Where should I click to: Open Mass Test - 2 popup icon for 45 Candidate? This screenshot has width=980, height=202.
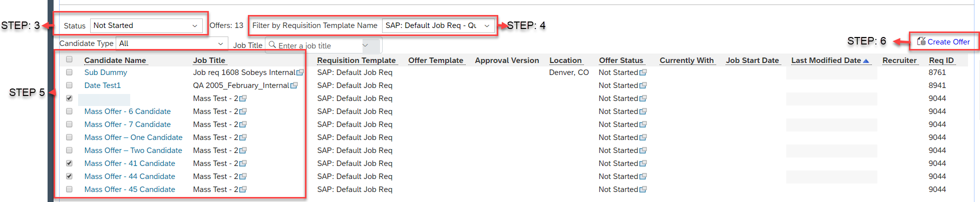point(243,189)
